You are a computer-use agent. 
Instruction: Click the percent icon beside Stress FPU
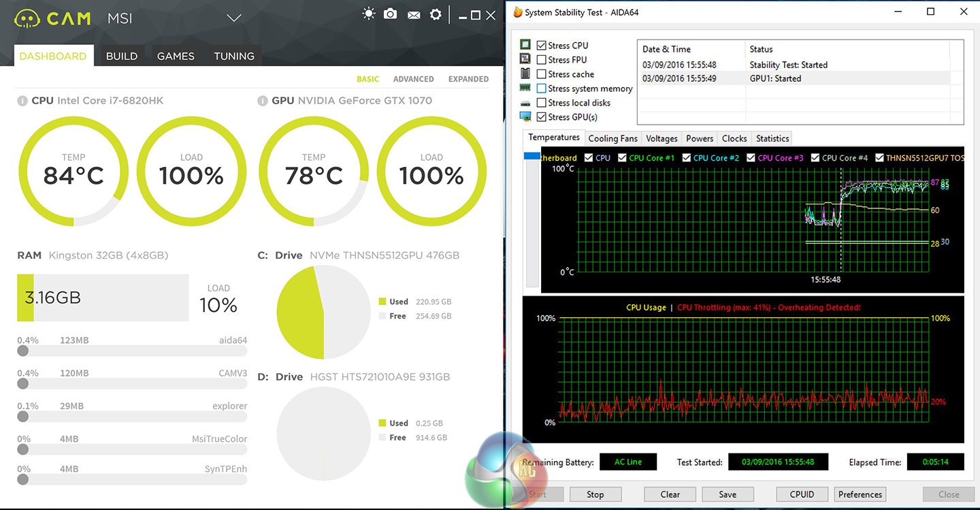[525, 59]
